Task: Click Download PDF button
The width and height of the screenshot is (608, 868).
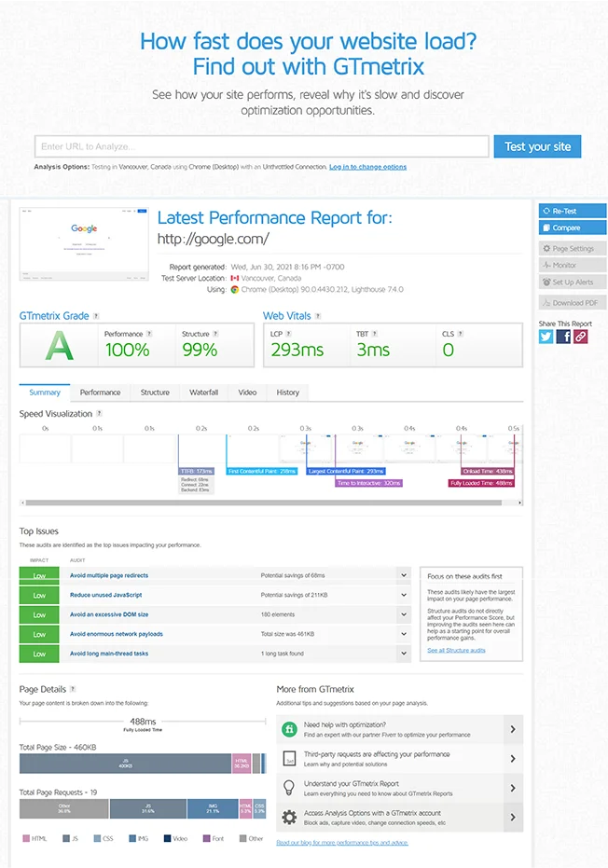Action: point(573,303)
